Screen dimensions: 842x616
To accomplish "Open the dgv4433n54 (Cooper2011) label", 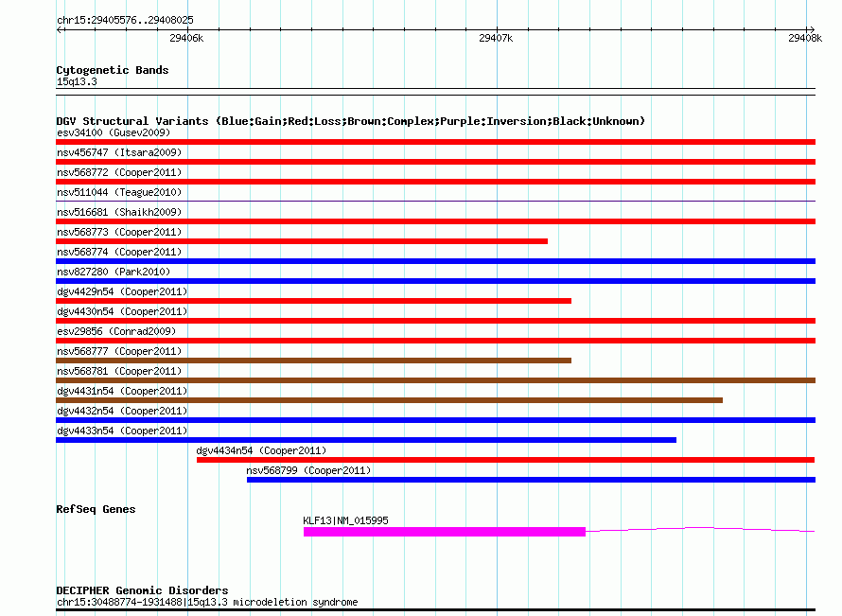I will [x=122, y=431].
